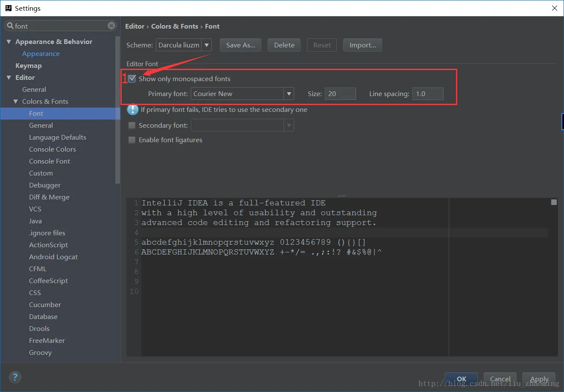Select CoffeeScript in the tree
The width and height of the screenshot is (564, 392).
(x=48, y=281)
